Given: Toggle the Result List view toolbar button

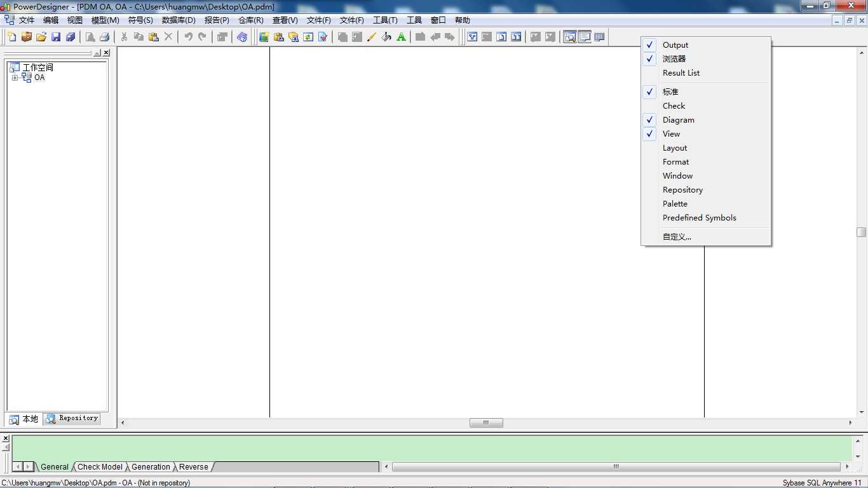Looking at the screenshot, I should (x=599, y=37).
